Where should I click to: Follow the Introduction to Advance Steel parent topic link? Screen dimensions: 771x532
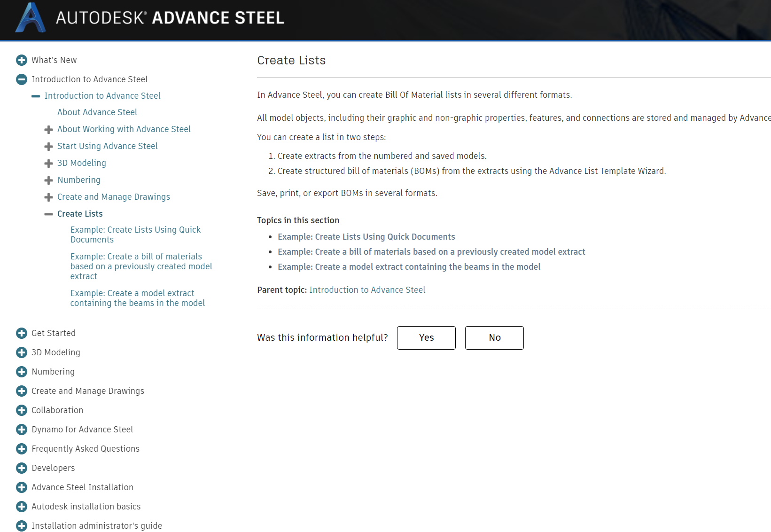click(367, 289)
